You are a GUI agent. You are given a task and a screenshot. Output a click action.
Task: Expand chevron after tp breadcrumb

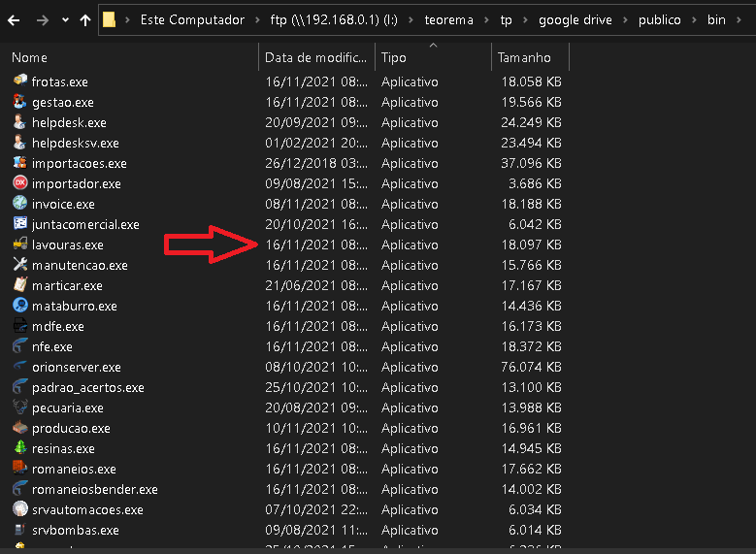point(525,20)
